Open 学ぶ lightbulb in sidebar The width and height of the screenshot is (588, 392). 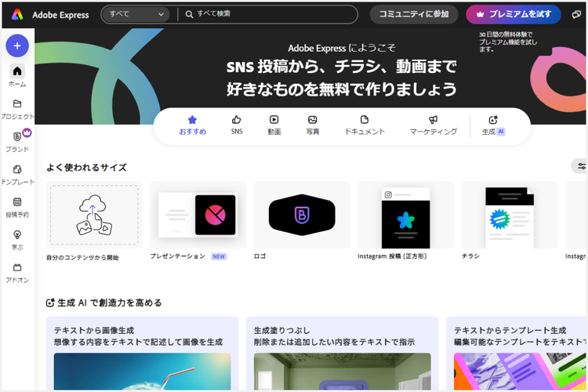[x=17, y=240]
